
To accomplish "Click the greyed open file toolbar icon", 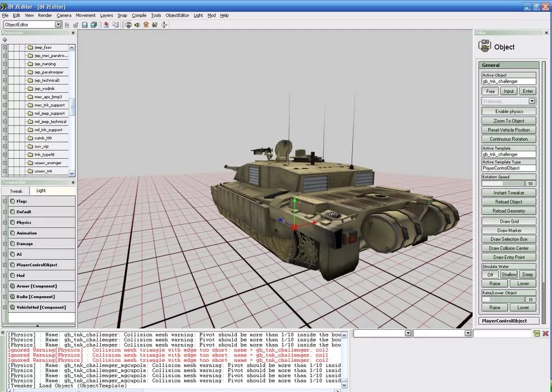I will (75, 25).
